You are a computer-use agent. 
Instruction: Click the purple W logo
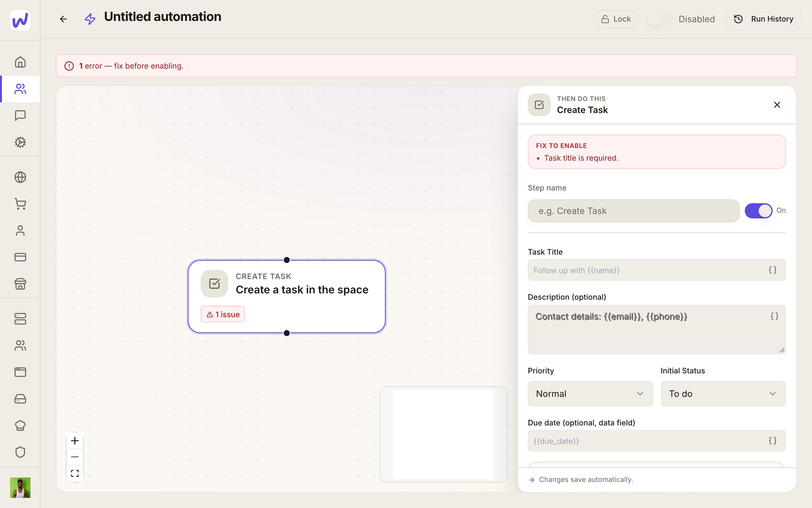[x=20, y=20]
